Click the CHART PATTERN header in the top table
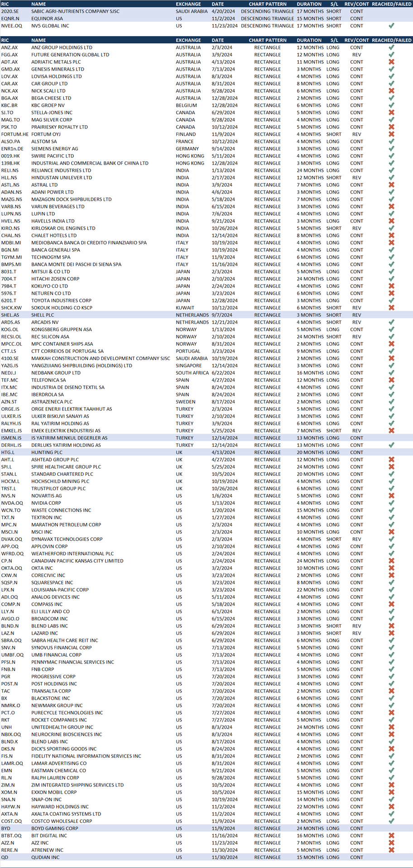 (267, 4)
